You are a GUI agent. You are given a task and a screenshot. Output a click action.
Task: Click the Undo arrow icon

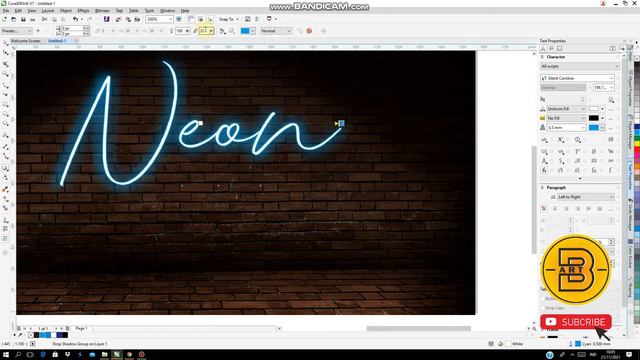point(75,19)
